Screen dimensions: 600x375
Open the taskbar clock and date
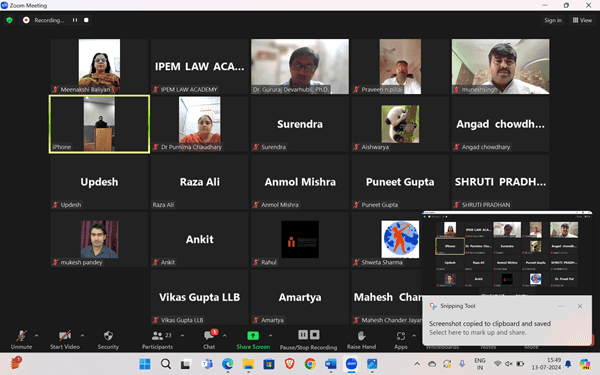[546, 364]
